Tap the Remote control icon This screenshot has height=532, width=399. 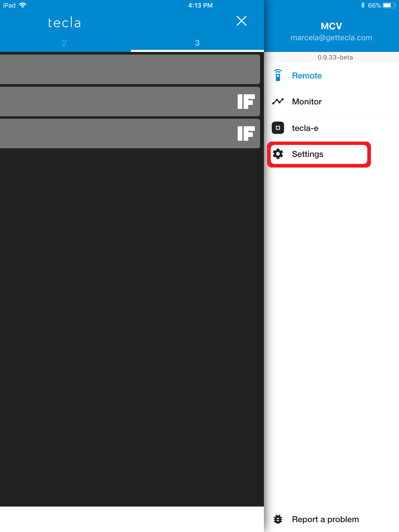pos(278,76)
